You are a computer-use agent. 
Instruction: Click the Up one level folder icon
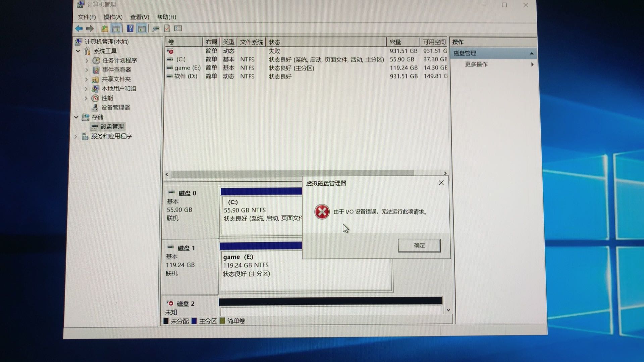pyautogui.click(x=105, y=28)
